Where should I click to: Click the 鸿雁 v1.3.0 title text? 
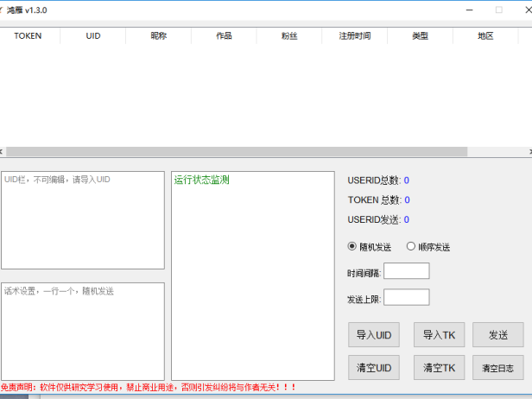(x=27, y=10)
